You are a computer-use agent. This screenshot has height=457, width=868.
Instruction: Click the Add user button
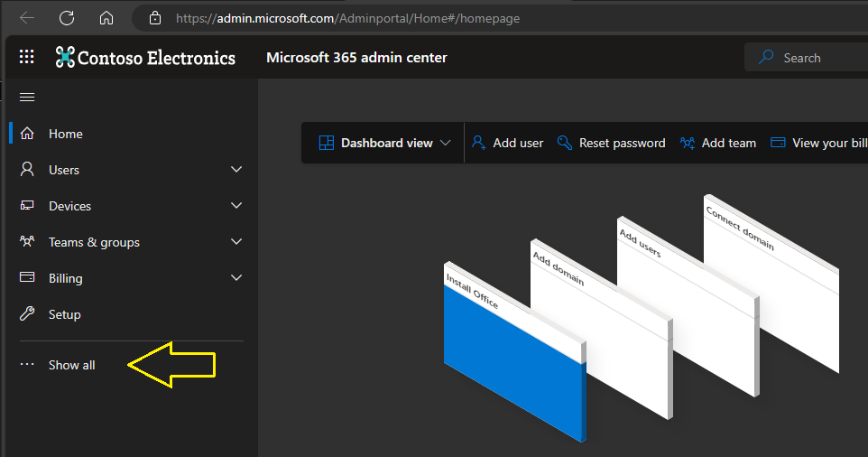[507, 143]
